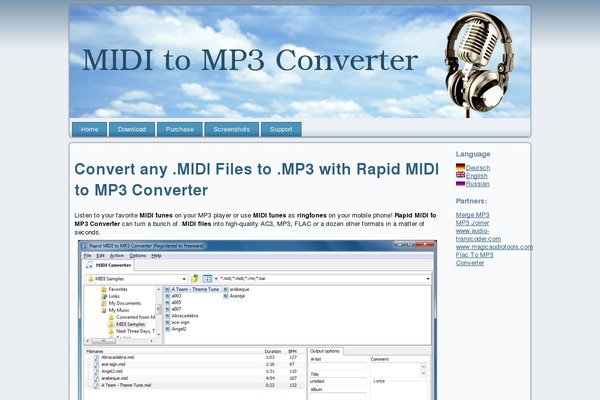Open the Help menu
Image resolution: width=600 pixels, height=400 pixels.
[x=156, y=255]
